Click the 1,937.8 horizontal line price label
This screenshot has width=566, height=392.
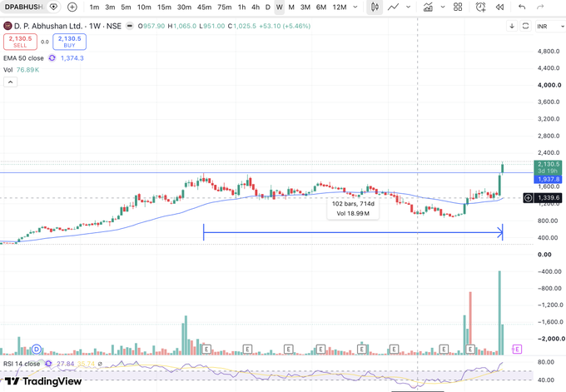[x=548, y=180]
